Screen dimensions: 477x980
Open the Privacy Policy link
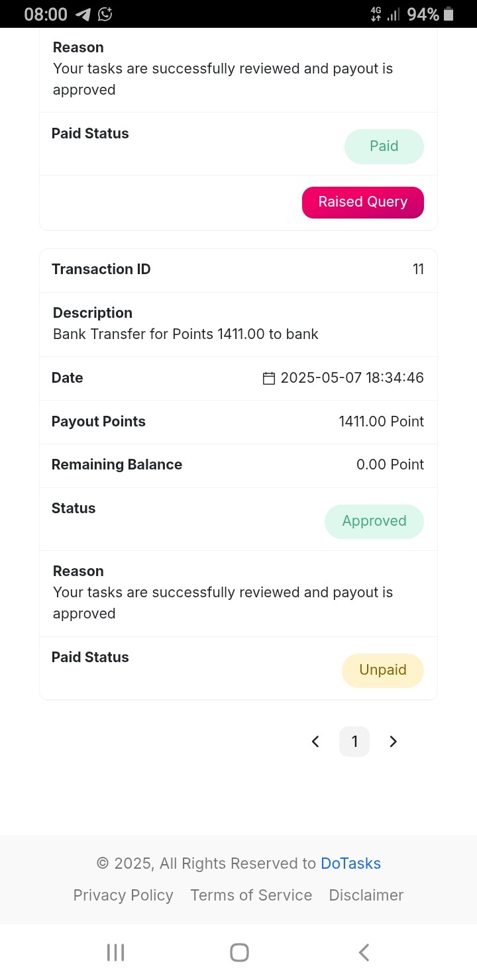click(123, 895)
